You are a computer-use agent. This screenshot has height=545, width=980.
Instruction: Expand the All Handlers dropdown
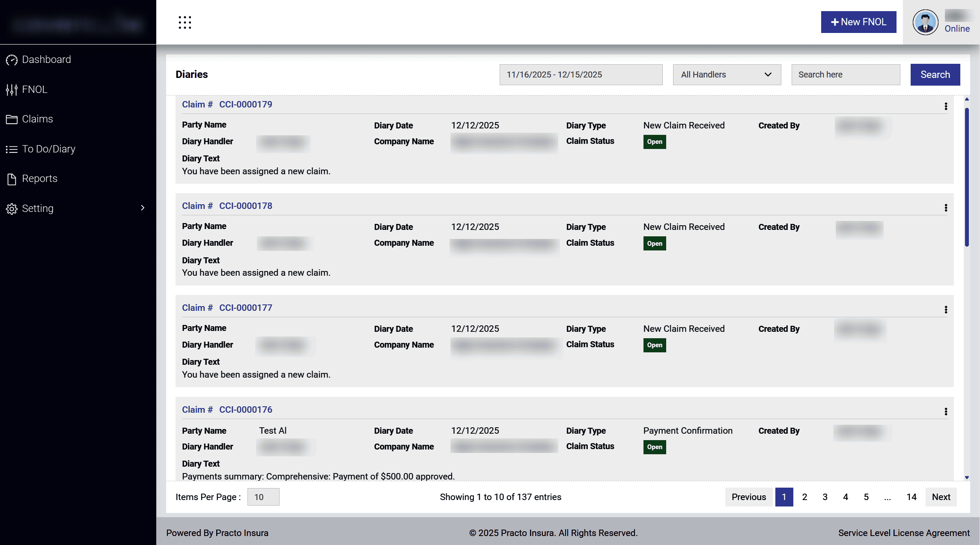[727, 74]
